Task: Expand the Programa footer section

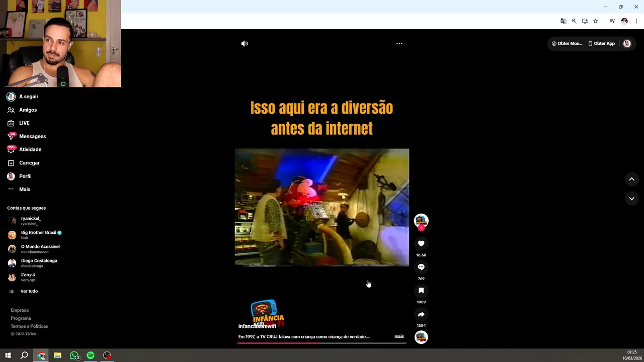Action: point(21,318)
